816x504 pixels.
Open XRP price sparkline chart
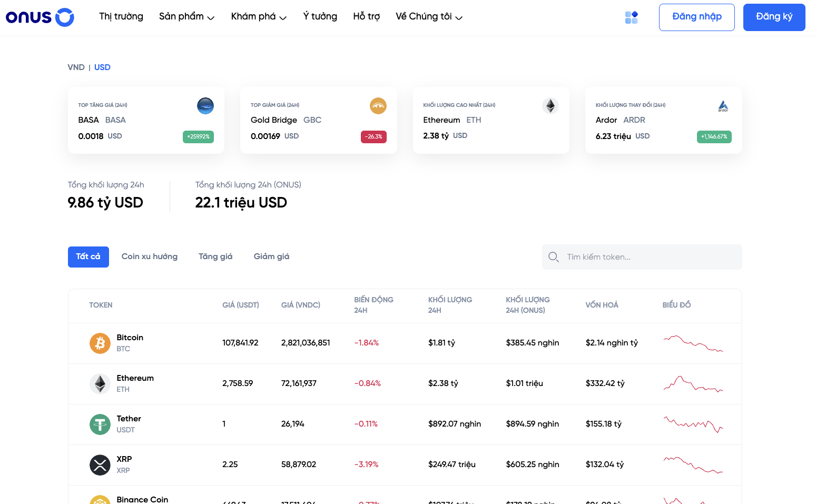point(693,465)
